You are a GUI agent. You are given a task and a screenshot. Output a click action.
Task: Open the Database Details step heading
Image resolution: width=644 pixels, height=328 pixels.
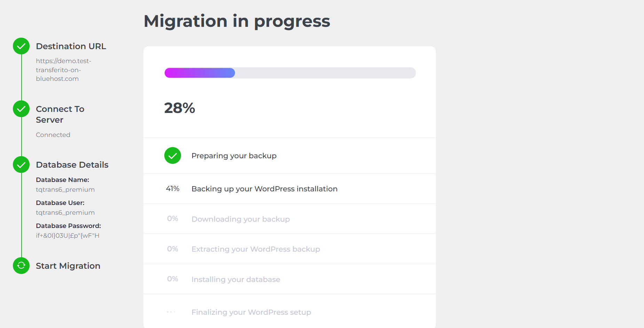(x=72, y=165)
